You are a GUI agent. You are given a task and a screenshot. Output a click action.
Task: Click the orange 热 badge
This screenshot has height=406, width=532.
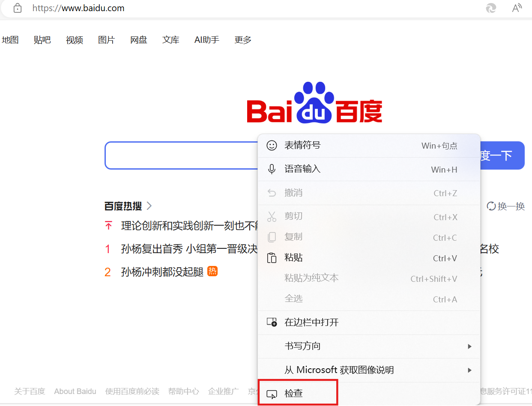[212, 271]
